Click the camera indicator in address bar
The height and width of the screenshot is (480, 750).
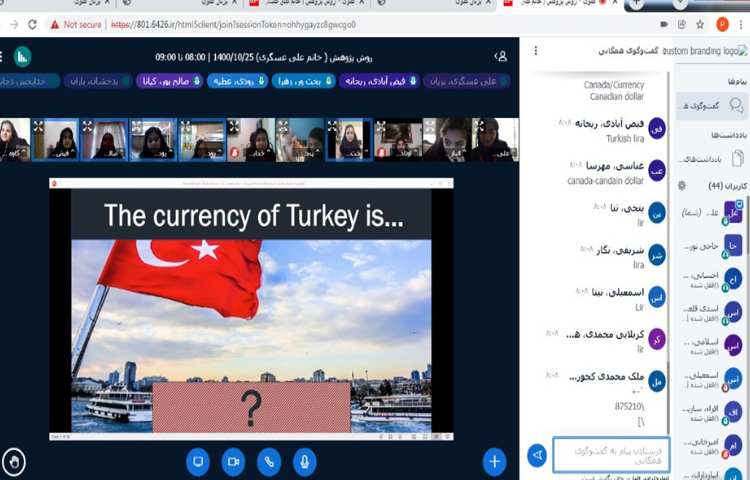tap(664, 24)
